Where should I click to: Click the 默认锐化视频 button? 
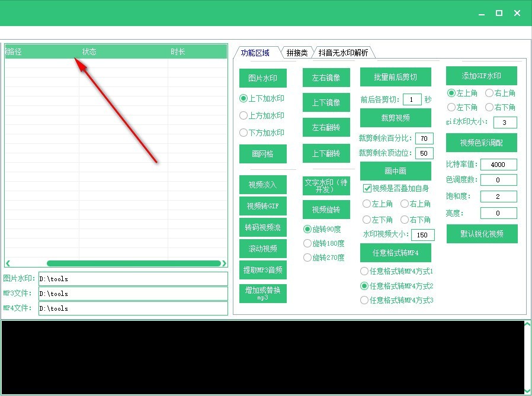click(x=482, y=234)
